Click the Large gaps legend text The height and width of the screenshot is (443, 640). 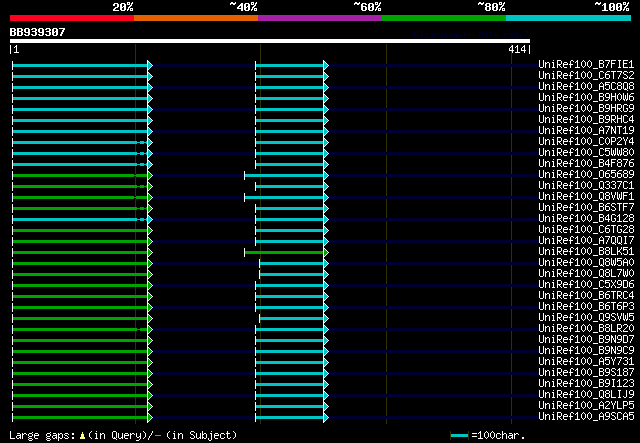point(42,435)
